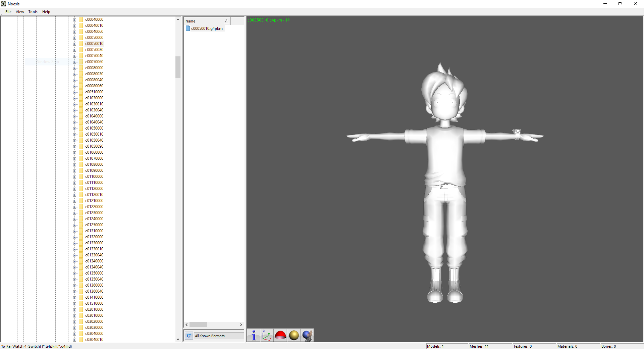Click the folder icon for c01030040
Viewport: 644px width, 349px height.
point(81,110)
